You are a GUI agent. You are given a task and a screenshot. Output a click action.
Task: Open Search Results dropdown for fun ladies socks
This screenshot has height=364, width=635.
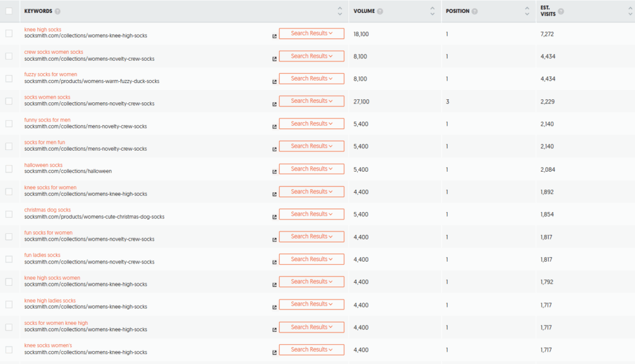311,259
